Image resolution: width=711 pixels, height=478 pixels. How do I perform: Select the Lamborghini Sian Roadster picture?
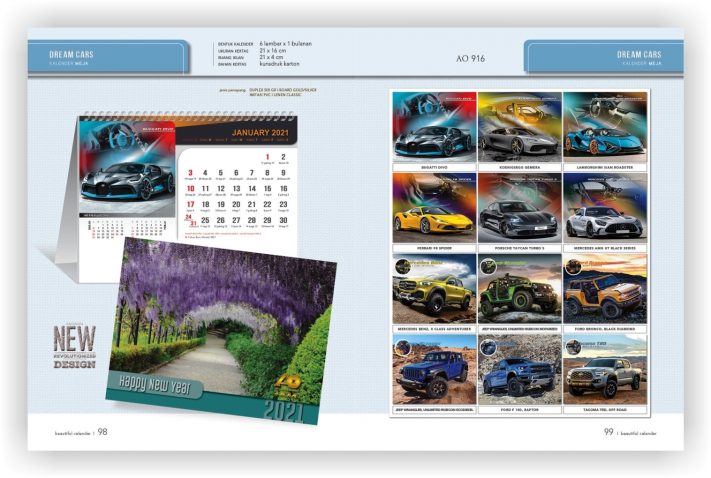[x=604, y=127]
